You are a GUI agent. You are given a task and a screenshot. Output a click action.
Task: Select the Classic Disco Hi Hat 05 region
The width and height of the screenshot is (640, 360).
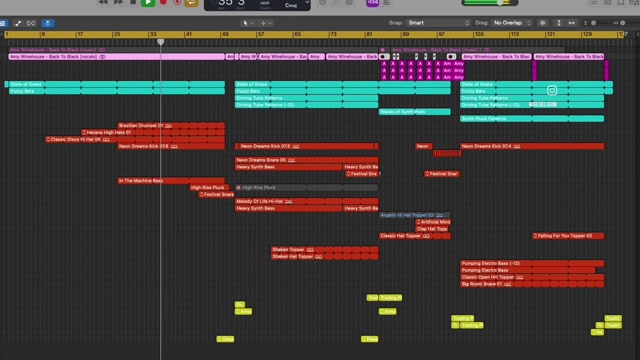point(135,139)
